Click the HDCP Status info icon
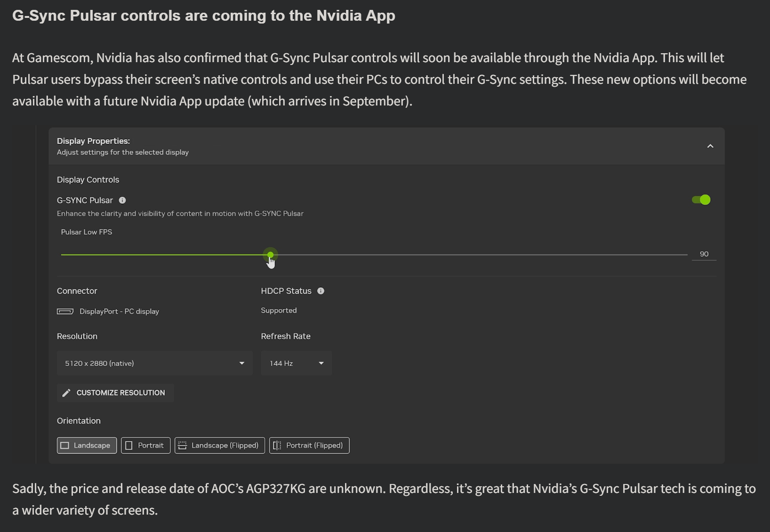770x532 pixels. (x=321, y=291)
